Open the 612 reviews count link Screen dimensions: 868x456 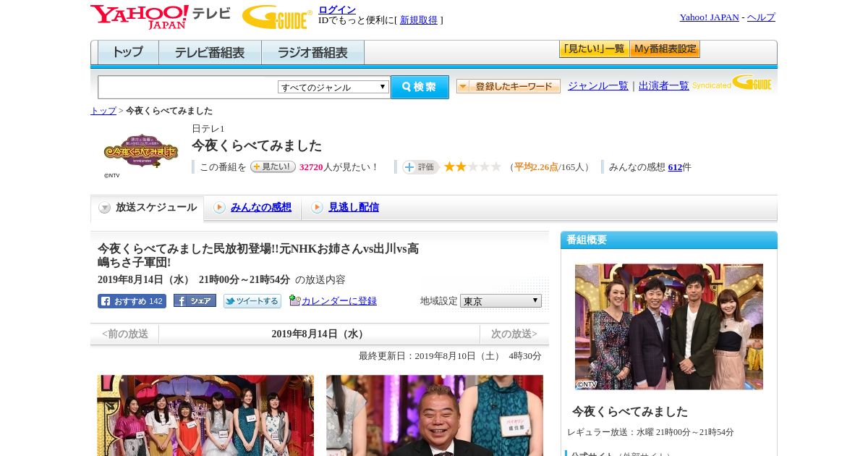(x=675, y=167)
